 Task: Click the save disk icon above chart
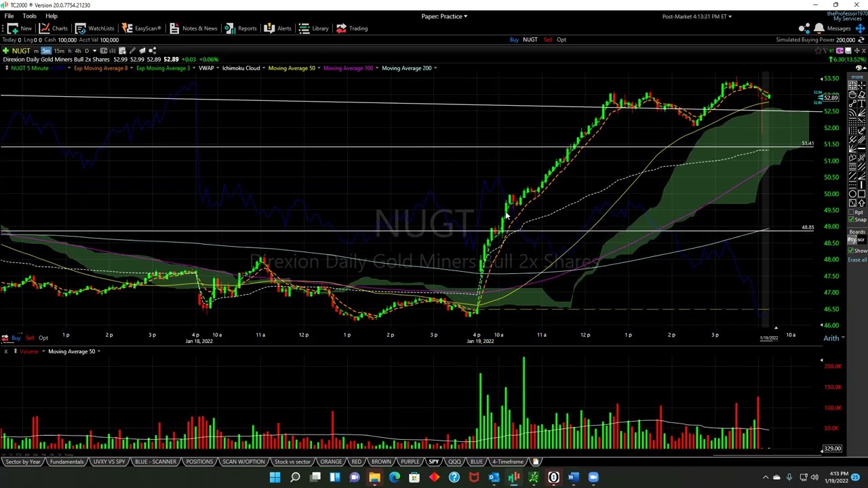pyautogui.click(x=848, y=50)
